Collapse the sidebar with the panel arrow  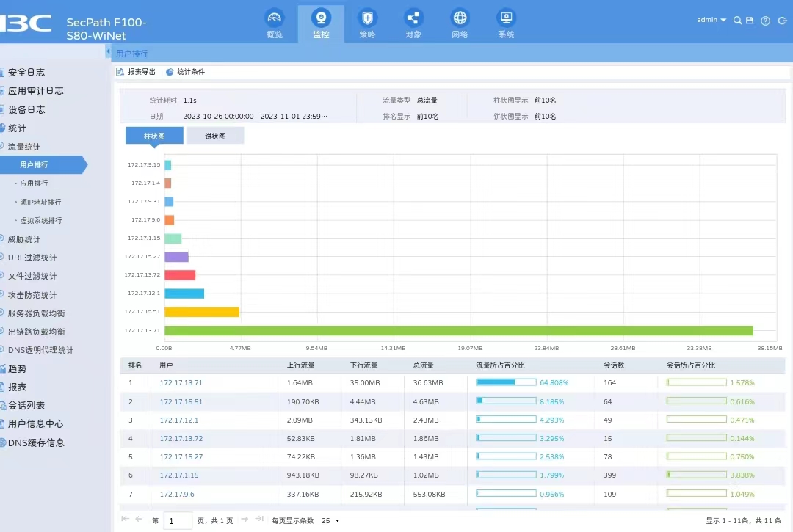click(x=109, y=52)
